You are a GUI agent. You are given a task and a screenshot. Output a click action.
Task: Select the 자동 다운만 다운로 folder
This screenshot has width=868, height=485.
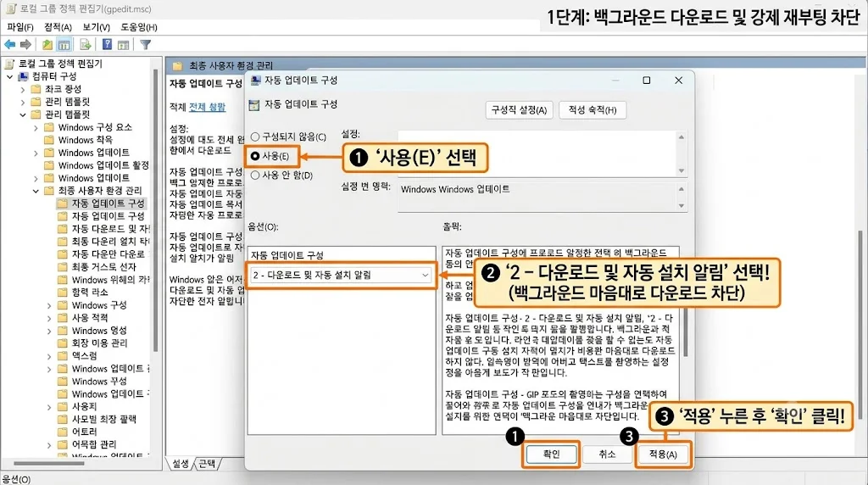[108, 254]
